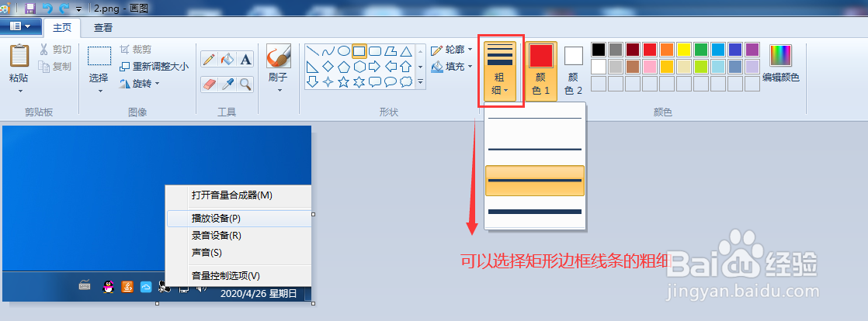
Task: Click the Redo arrow in the title bar
Action: click(64, 9)
